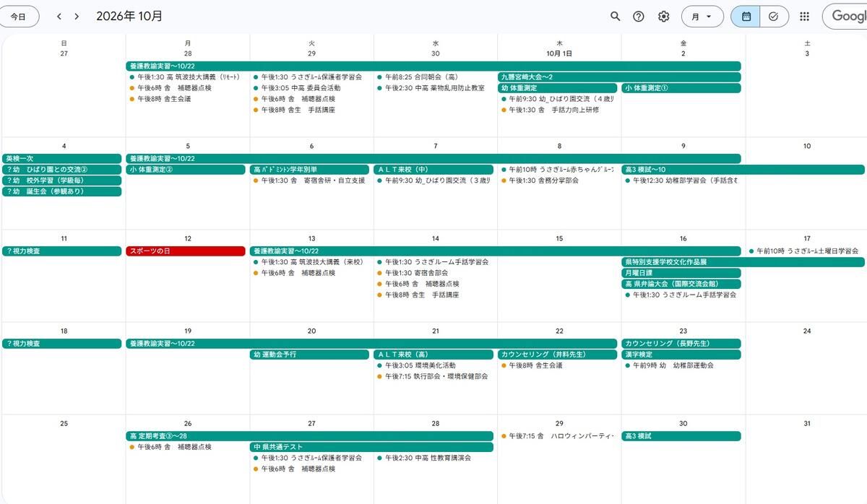This screenshot has height=504, width=867.
Task: Open the 午前9時 幼 幼稚部運動会 event
Action: click(x=681, y=365)
